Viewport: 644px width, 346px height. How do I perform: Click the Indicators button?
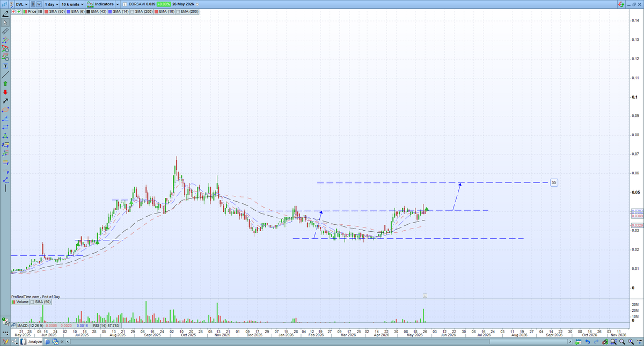point(100,4)
